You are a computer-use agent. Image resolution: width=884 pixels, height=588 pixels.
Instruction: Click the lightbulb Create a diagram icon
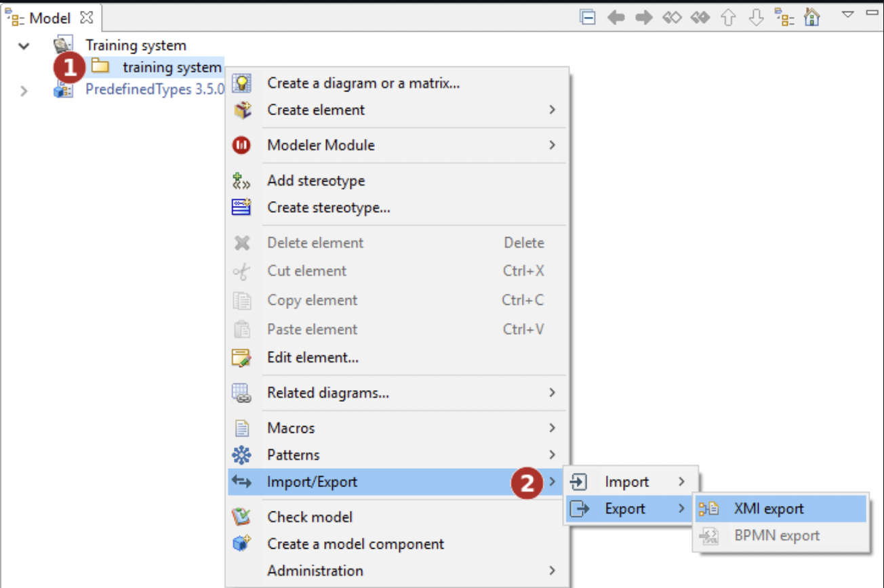[242, 83]
